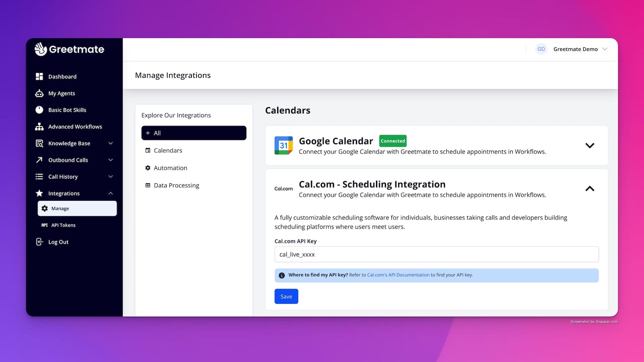This screenshot has height=362, width=644.
Task: Open Cal.com's API Documentation link
Action: (398, 275)
